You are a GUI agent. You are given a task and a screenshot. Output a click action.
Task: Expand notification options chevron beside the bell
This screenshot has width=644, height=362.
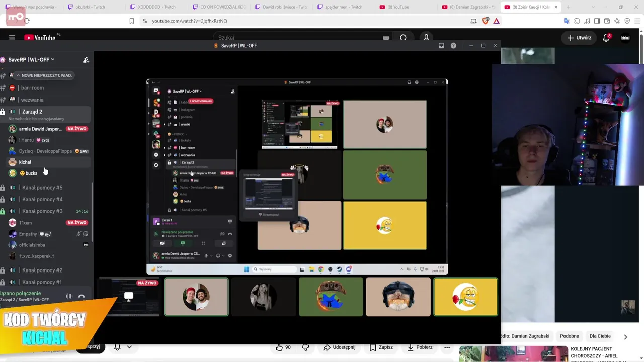pyautogui.click(x=129, y=347)
